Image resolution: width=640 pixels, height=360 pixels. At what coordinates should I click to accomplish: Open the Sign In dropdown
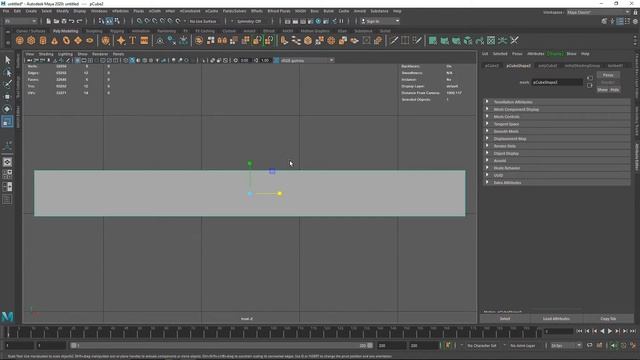[x=380, y=21]
